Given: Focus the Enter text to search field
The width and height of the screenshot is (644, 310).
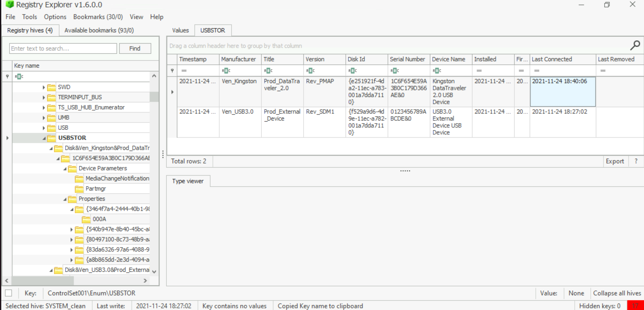Looking at the screenshot, I should [x=63, y=48].
